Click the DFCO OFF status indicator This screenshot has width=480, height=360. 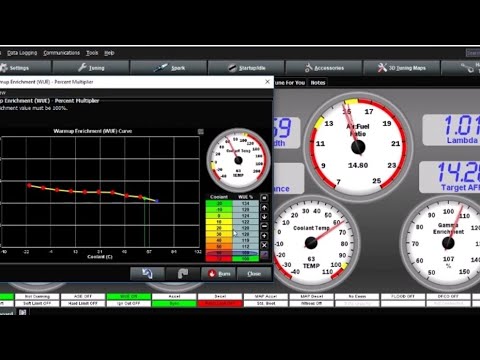pos(448,296)
